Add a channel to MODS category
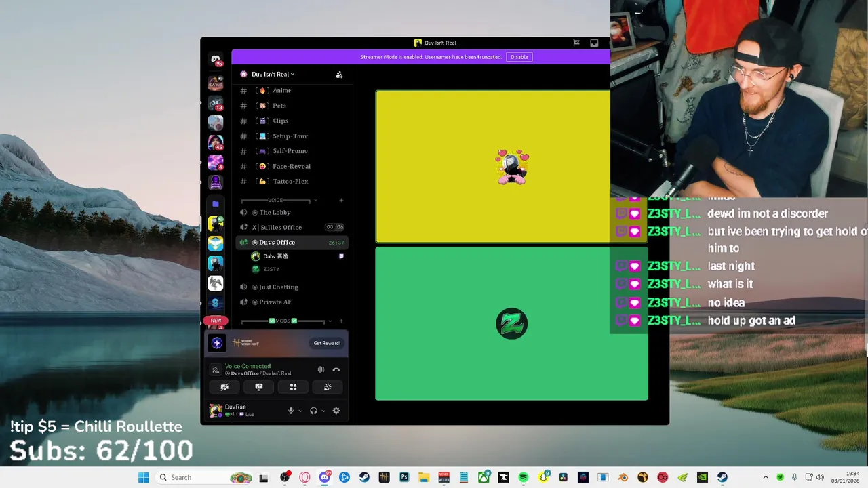 click(x=341, y=321)
